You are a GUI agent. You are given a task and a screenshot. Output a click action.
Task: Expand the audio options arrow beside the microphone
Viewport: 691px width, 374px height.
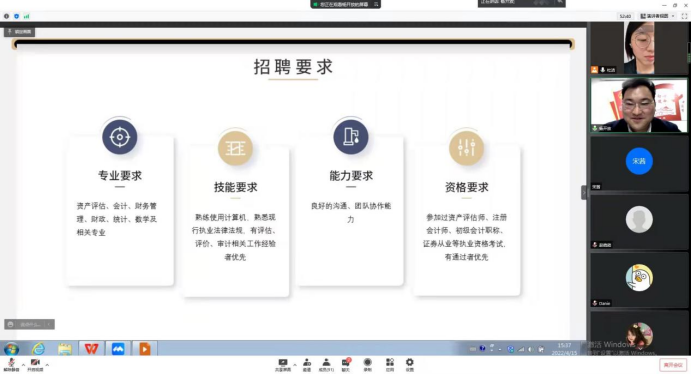click(x=23, y=365)
